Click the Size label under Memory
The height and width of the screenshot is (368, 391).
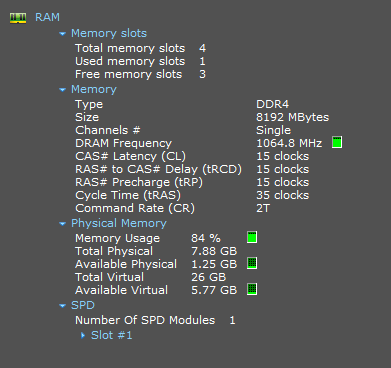87,117
